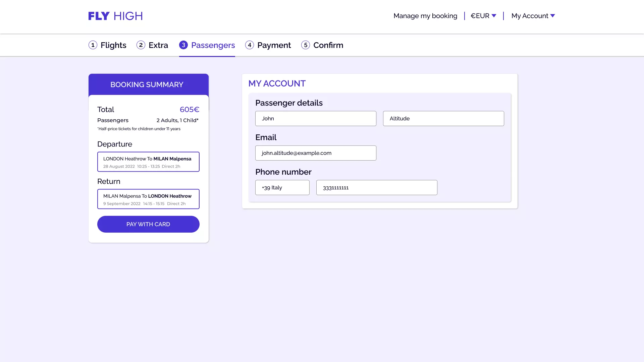Open the Manage my booking link

coord(425,16)
